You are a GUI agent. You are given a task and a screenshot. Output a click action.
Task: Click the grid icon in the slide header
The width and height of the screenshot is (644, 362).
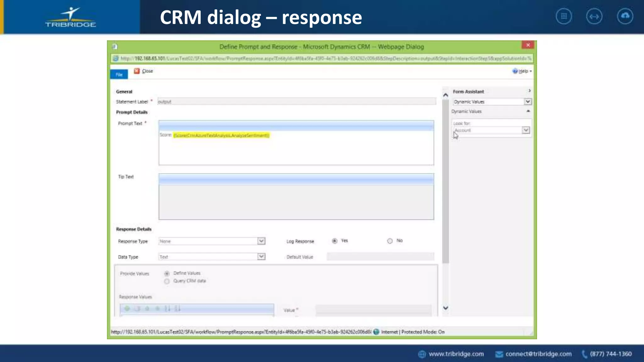click(x=563, y=16)
